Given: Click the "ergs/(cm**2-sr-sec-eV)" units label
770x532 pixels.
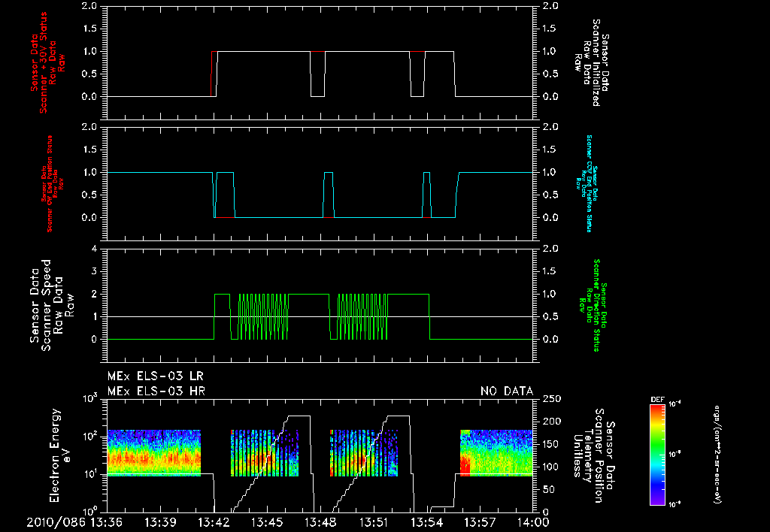Looking at the screenshot, I should pyautogui.click(x=717, y=455).
